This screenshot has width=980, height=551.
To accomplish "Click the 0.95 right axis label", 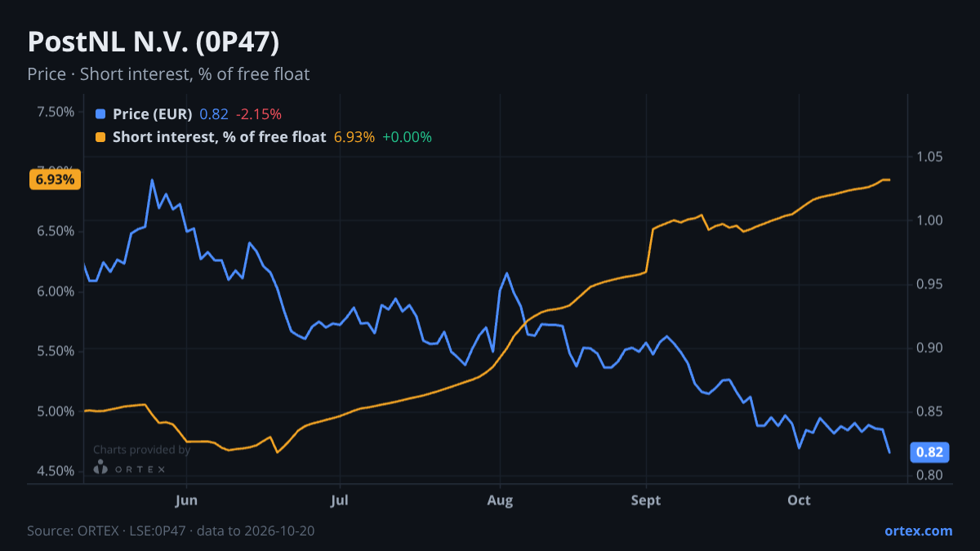I will point(930,284).
